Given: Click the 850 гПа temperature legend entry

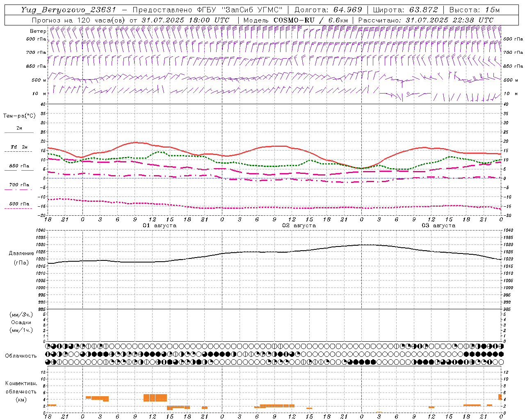Looking at the screenshot, I should pyautogui.click(x=19, y=166).
